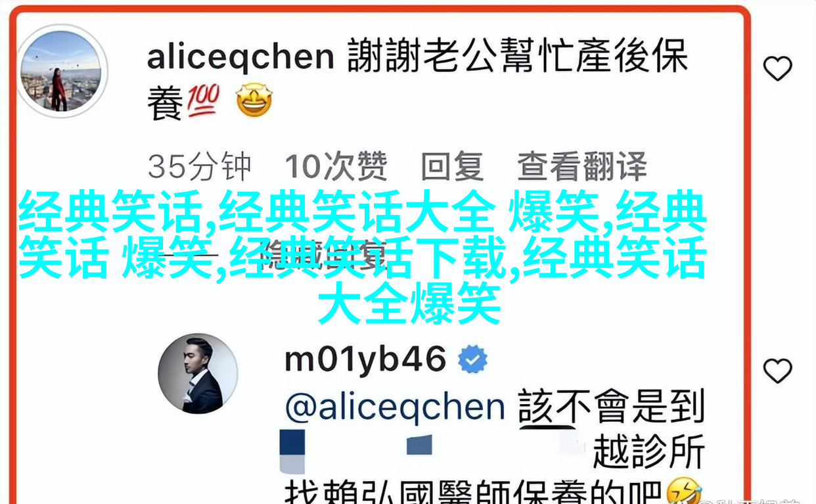The height and width of the screenshot is (504, 816).
Task: Click the reply text 找賴弘國醫師保養的吧
Action: pos(474,492)
